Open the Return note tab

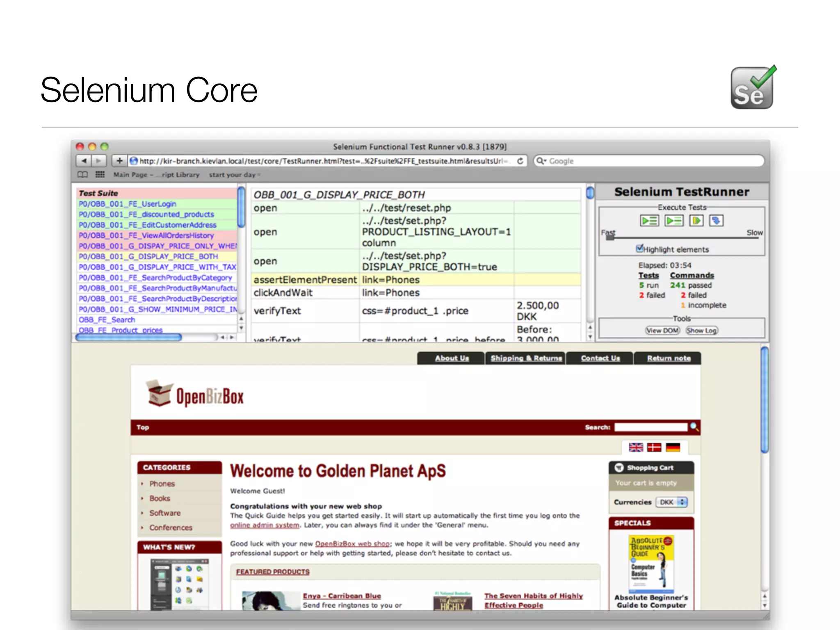click(669, 358)
